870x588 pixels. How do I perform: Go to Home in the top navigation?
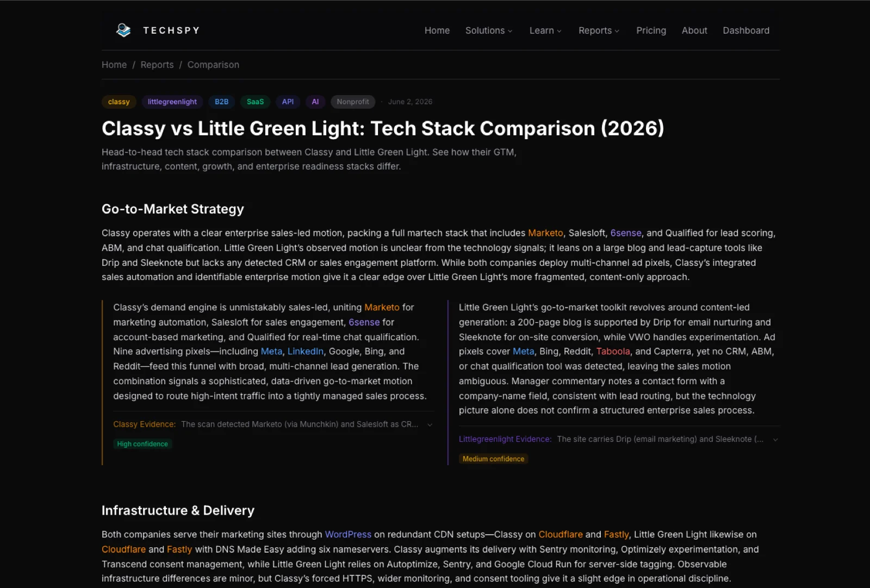[x=437, y=30]
